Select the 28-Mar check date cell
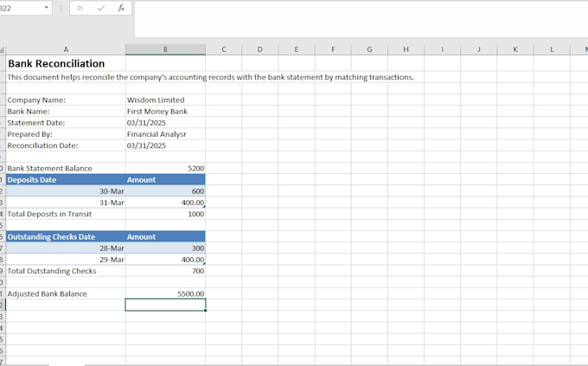The image size is (588, 366). (x=66, y=248)
